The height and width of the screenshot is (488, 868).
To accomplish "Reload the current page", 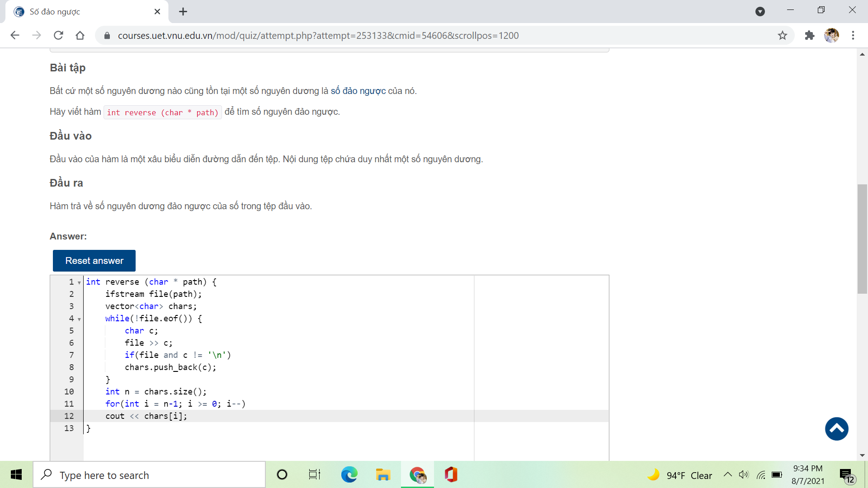I will [58, 35].
